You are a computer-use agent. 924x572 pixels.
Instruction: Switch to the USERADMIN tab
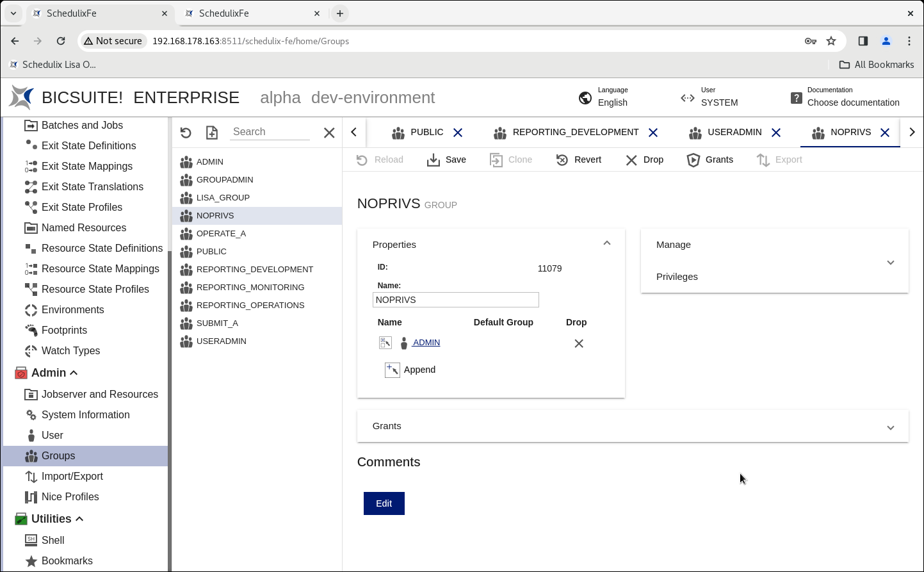pyautogui.click(x=734, y=132)
